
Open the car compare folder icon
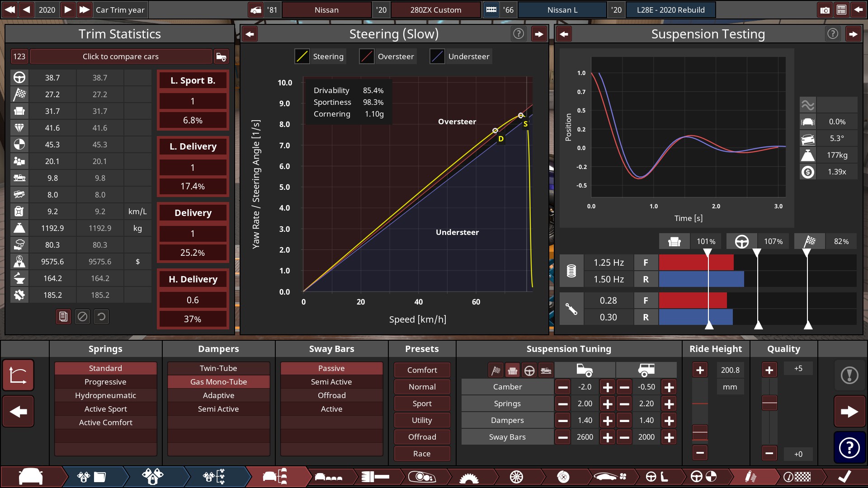point(221,56)
